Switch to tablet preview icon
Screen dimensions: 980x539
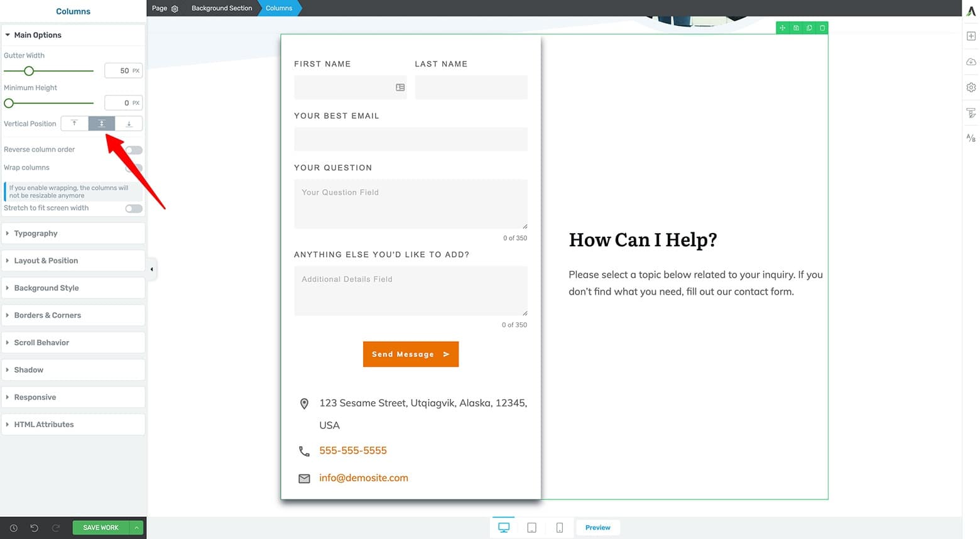pos(531,528)
